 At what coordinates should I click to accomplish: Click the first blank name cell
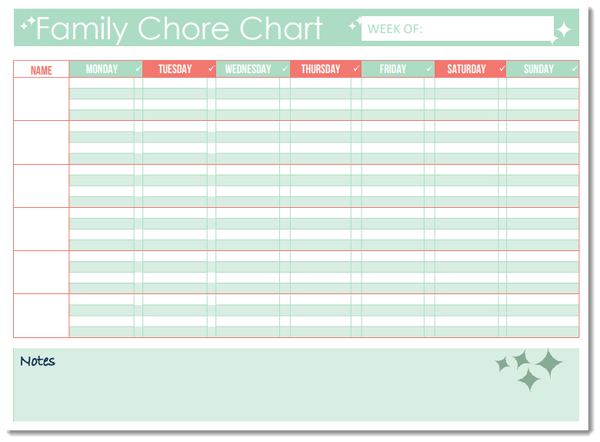coord(41,99)
